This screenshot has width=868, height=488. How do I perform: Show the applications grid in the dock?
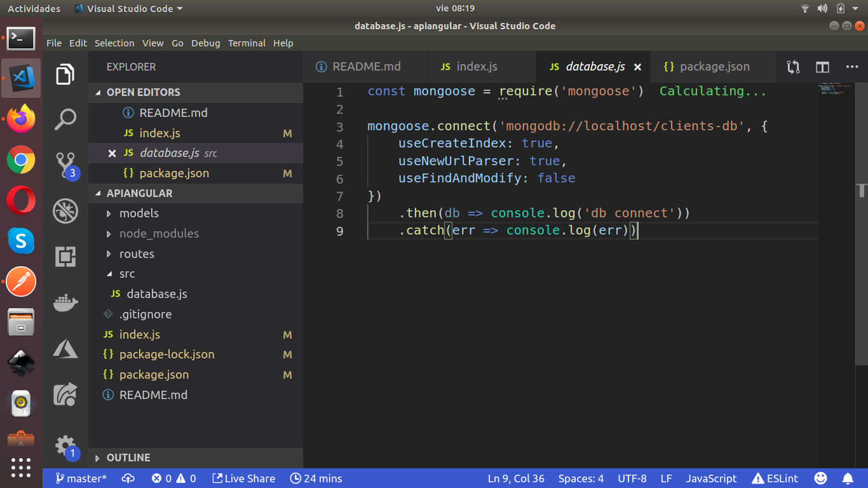[21, 468]
